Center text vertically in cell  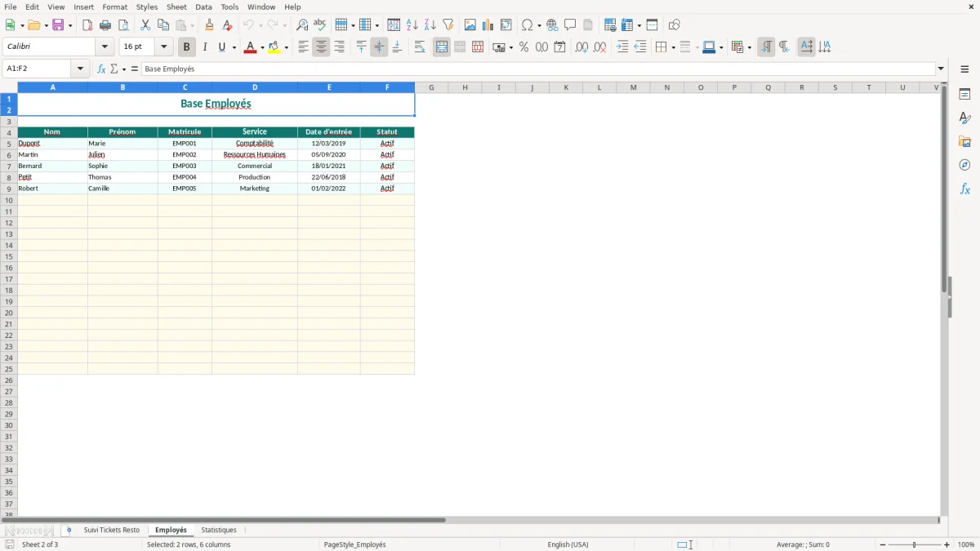[x=379, y=47]
